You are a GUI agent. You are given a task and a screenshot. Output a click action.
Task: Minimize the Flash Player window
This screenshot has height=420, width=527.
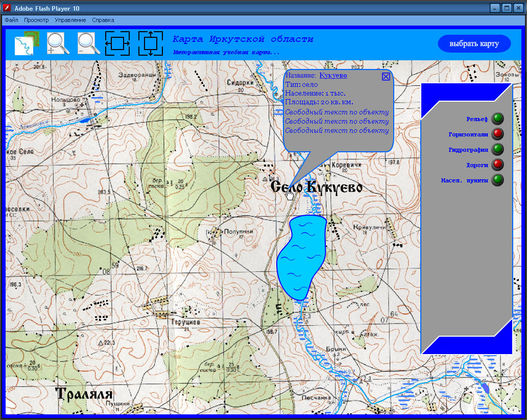495,8
